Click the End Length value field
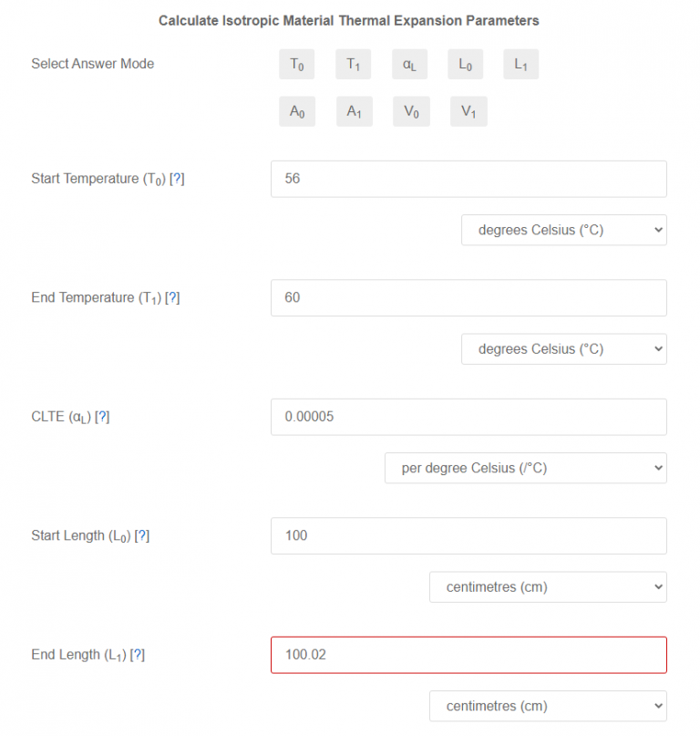 (468, 655)
